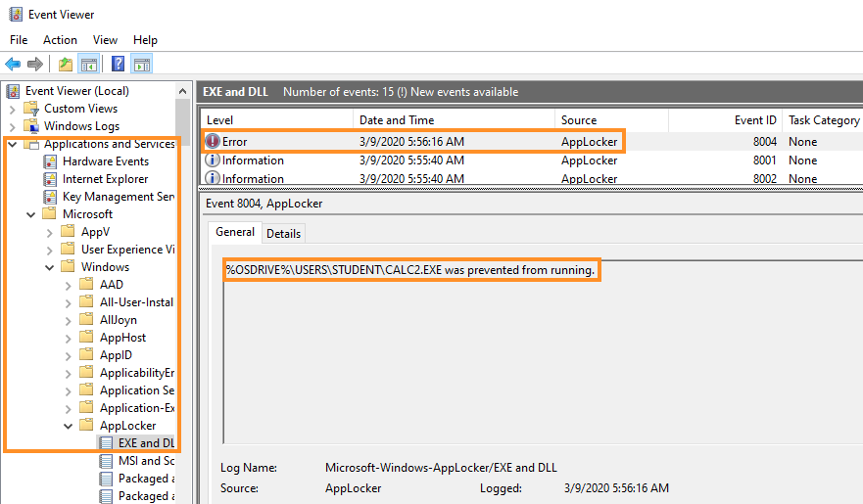Click the MSI and Script log icon
Viewport: 863px width, 504px height.
pyautogui.click(x=106, y=461)
